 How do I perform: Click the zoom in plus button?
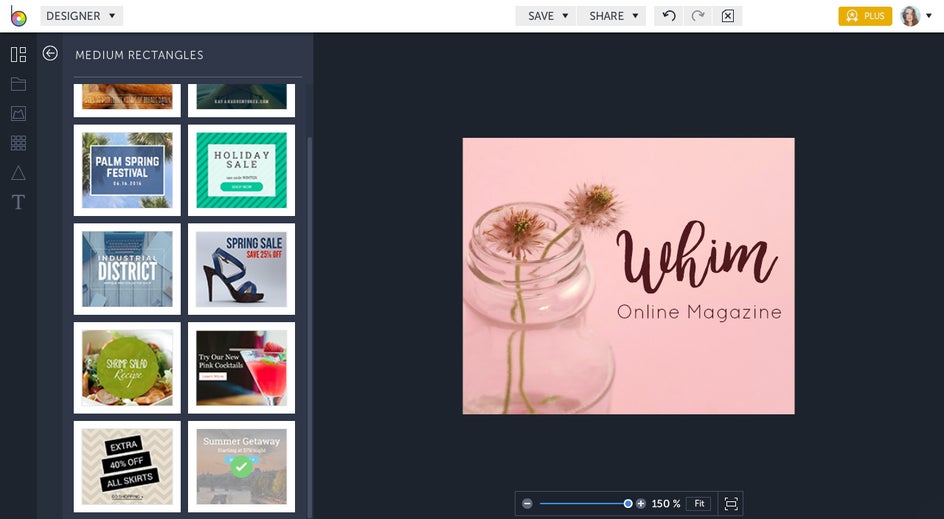tap(641, 504)
